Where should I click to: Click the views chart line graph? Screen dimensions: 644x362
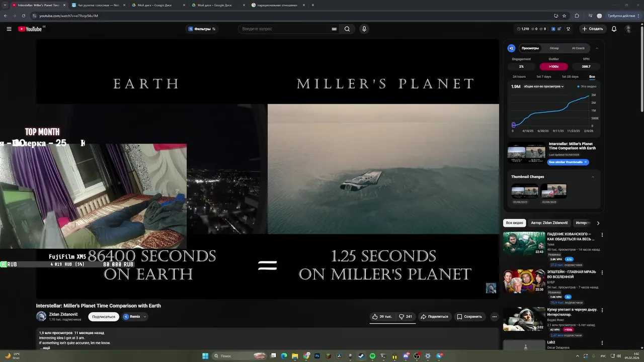[x=551, y=112]
